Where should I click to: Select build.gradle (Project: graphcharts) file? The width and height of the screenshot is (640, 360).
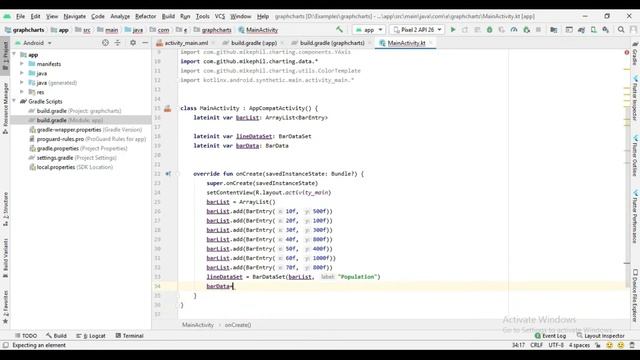[x=75, y=111]
